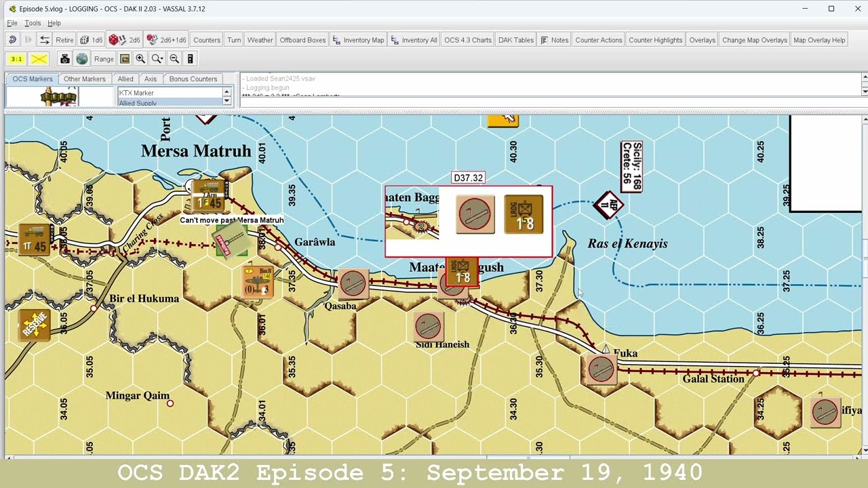Screen dimensions: 868x488
Task: Click the Step forward through log icon
Action: click(x=28, y=40)
